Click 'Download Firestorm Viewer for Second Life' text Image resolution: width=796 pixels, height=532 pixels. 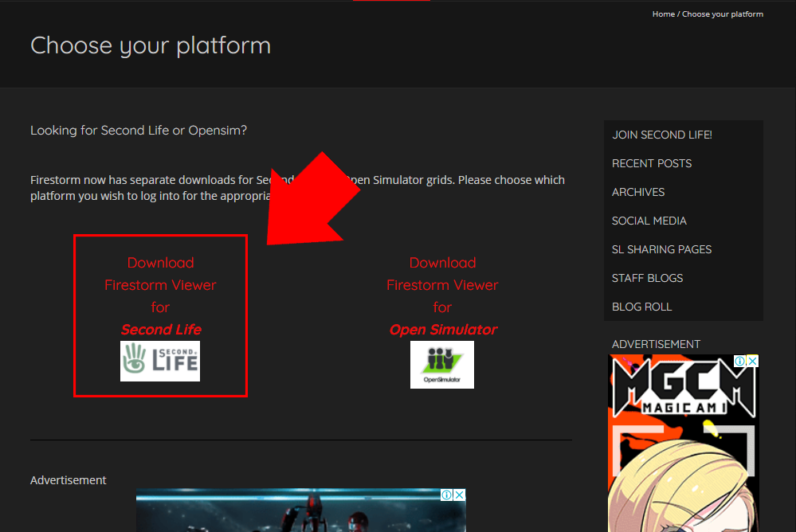(160, 295)
